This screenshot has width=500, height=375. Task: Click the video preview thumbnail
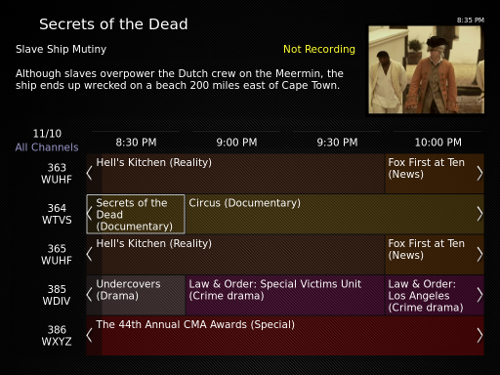pyautogui.click(x=426, y=70)
